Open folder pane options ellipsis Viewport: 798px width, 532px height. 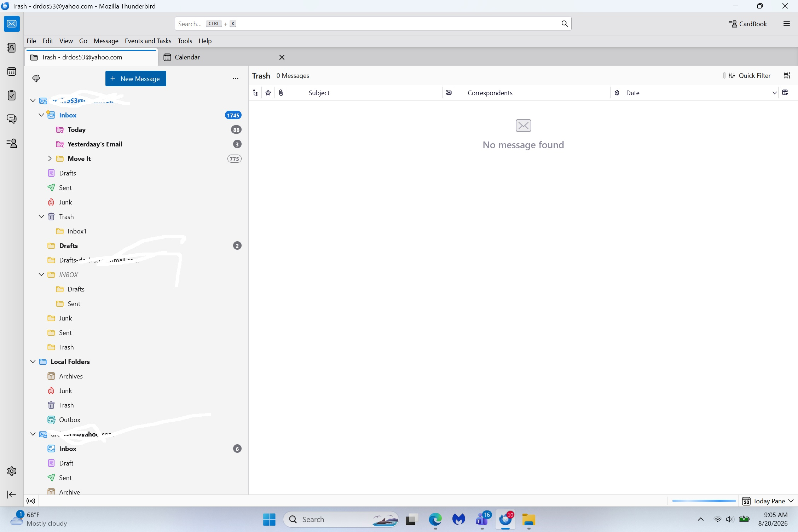(x=236, y=79)
